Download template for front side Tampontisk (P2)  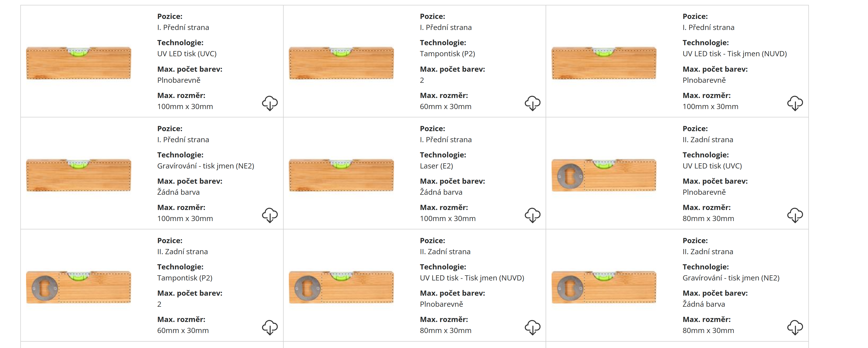pyautogui.click(x=532, y=103)
